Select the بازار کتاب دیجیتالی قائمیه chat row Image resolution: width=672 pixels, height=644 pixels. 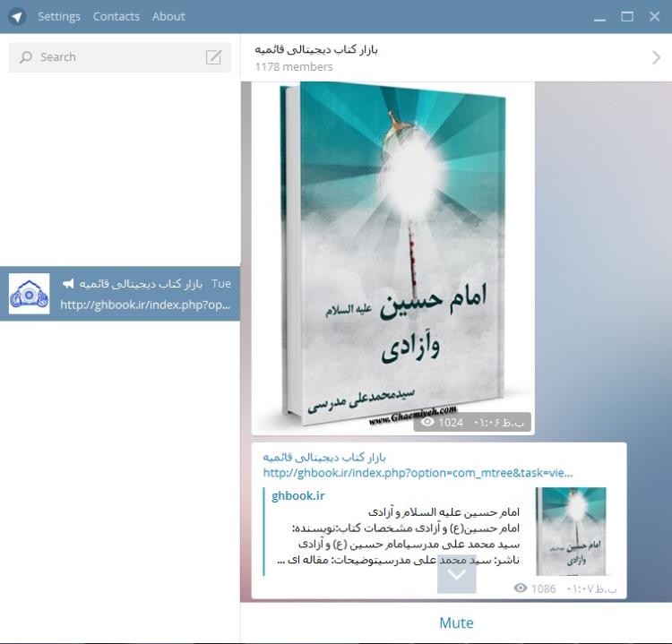(120, 294)
